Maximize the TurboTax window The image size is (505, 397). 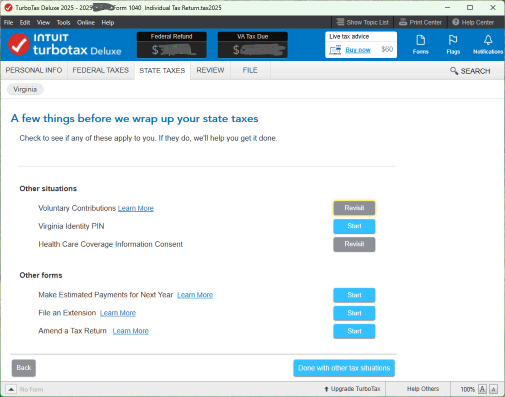[x=470, y=7]
